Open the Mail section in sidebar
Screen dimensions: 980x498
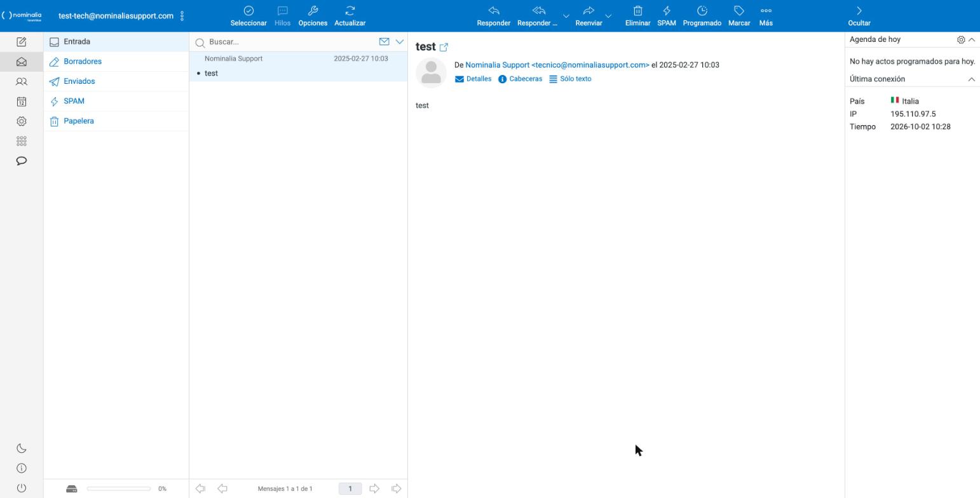click(x=22, y=62)
